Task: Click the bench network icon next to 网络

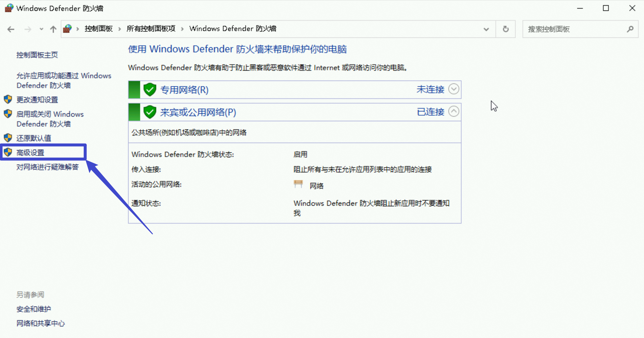Action: coord(298,184)
